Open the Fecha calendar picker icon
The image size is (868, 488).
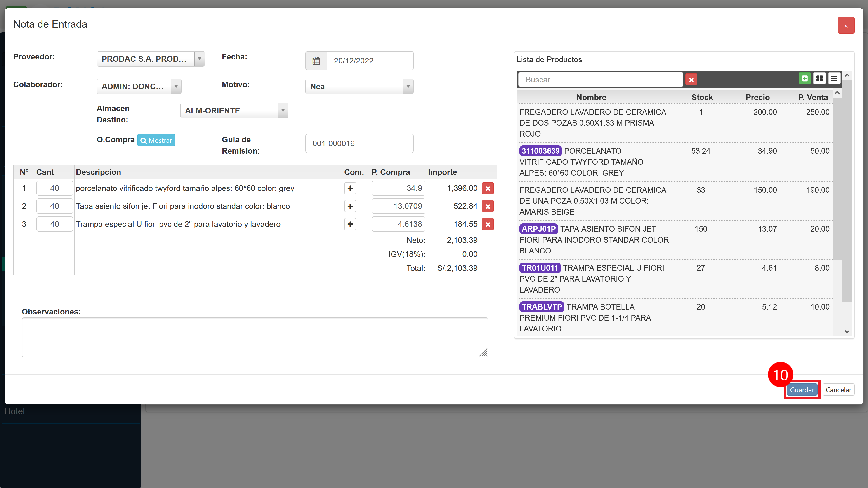tap(316, 61)
